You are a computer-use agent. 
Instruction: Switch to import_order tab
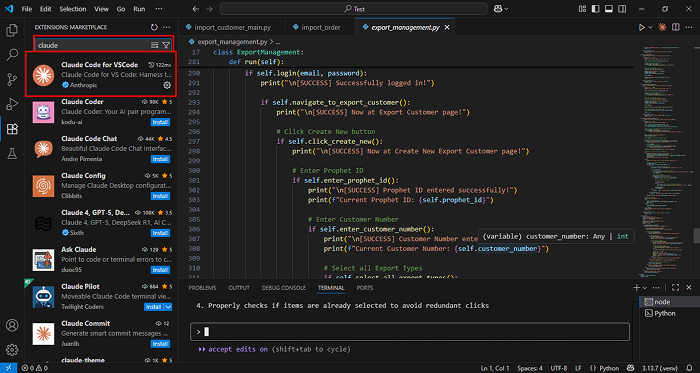coord(320,28)
